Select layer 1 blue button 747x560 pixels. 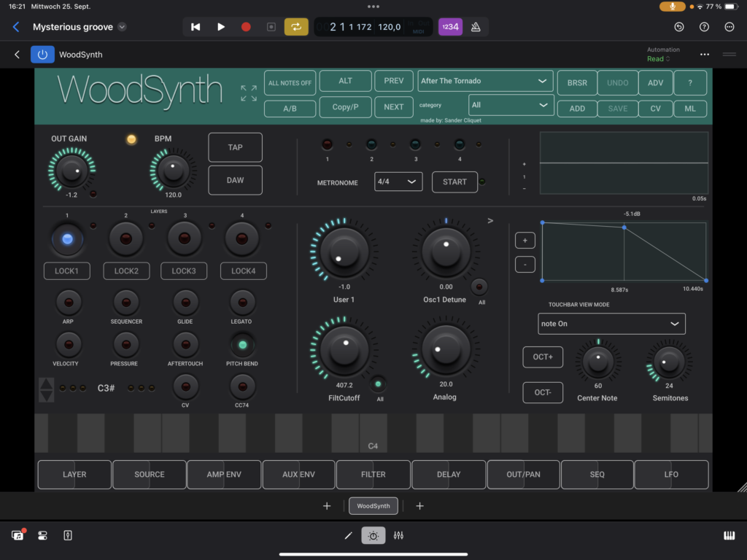coord(67,238)
